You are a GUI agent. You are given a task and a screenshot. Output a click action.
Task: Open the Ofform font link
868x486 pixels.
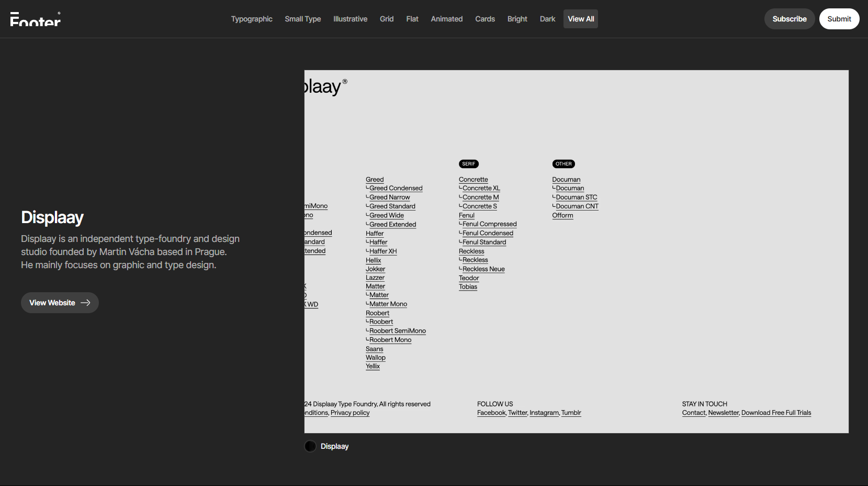pyautogui.click(x=563, y=215)
